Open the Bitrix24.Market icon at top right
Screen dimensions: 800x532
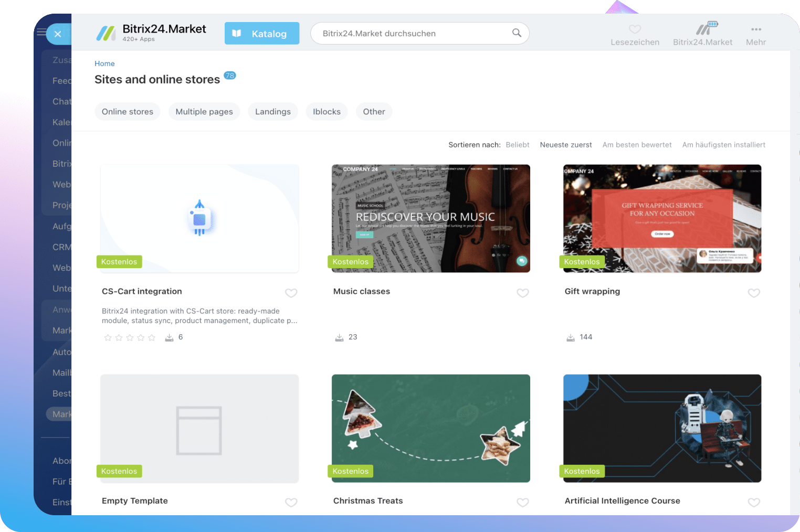click(706, 28)
